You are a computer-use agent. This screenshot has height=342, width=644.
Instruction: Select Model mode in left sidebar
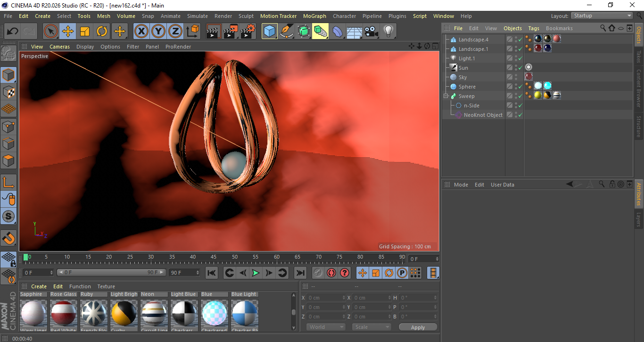coord(8,75)
